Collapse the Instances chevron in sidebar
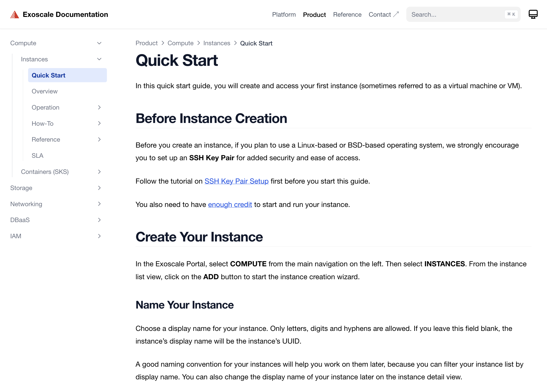Image resolution: width=547 pixels, height=392 pixels. click(99, 59)
